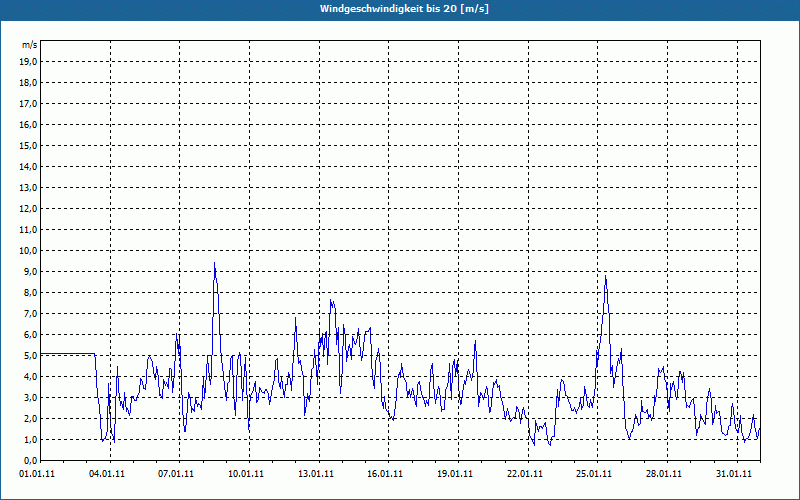
Task: Select the 9,0 y-axis value
Action: coord(30,271)
